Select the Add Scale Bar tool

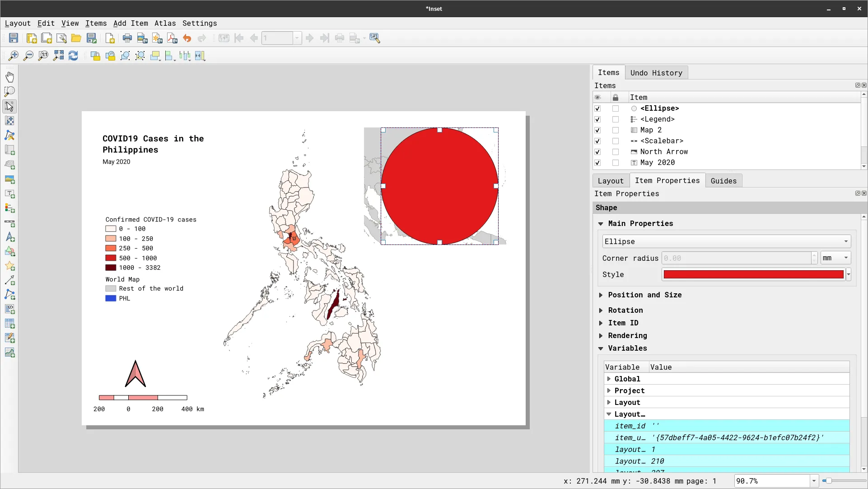point(9,223)
